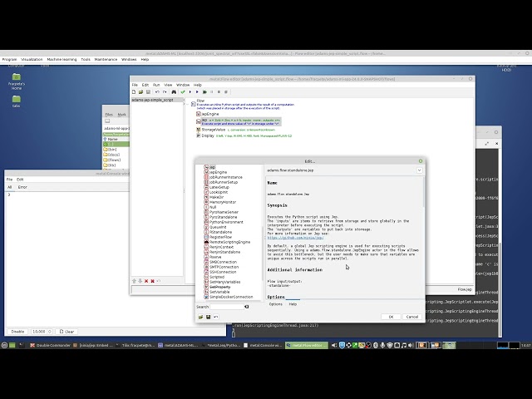Click the microphone icon in system tray
The width and height of the screenshot is (532, 399).
click(x=382, y=346)
